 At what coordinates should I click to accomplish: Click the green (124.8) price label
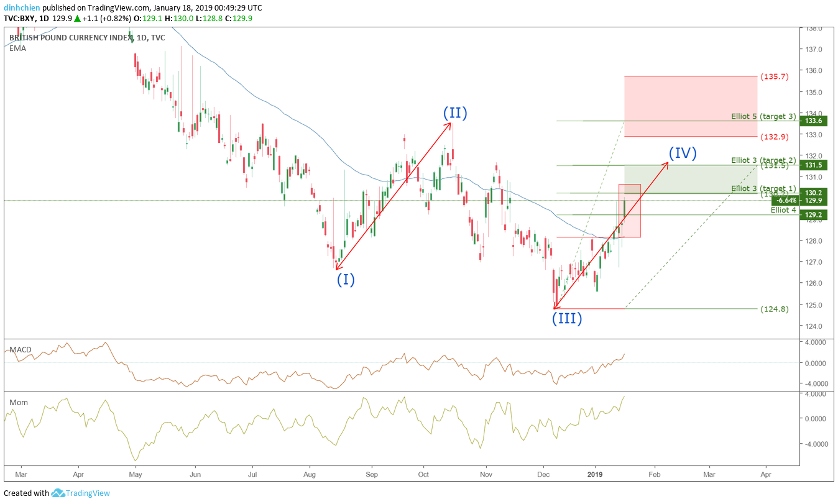(x=775, y=309)
